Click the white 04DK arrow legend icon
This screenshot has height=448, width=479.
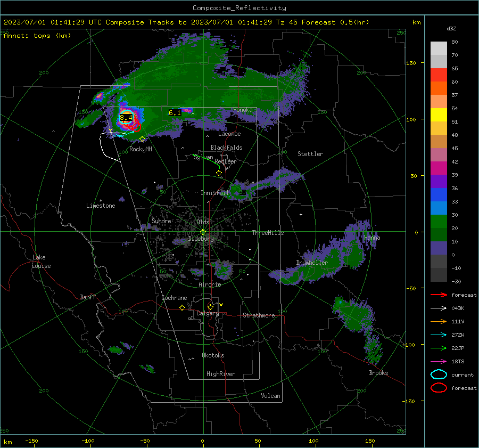(x=439, y=308)
